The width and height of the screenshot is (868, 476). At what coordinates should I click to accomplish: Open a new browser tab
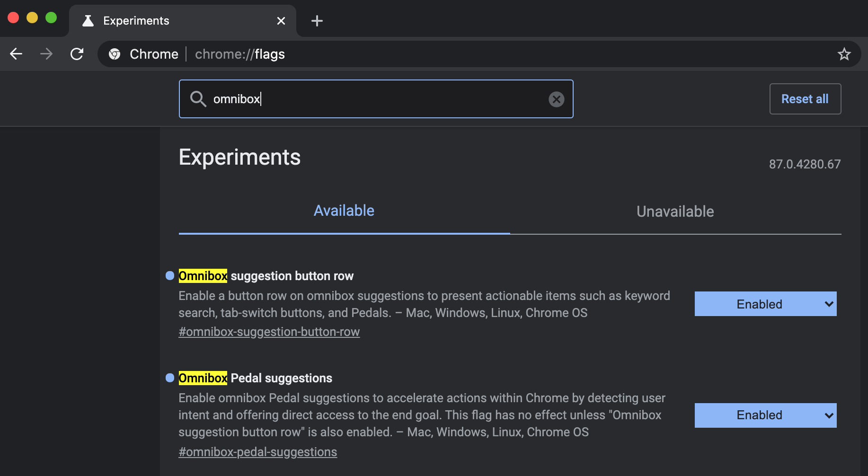[317, 21]
